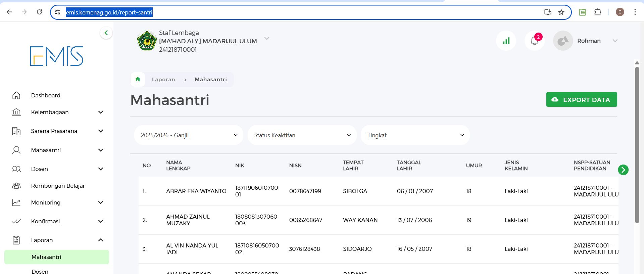Collapse the sidebar with the green chevron
Image resolution: width=644 pixels, height=274 pixels.
click(x=106, y=33)
